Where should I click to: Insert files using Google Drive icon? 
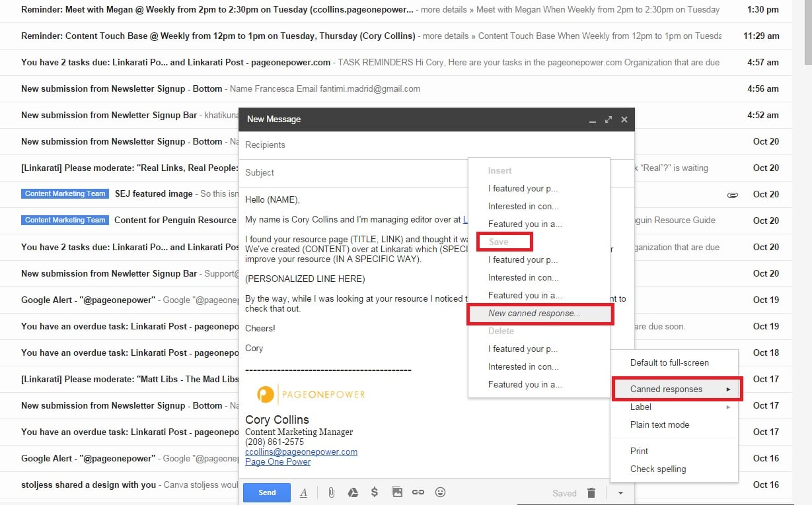coord(353,492)
